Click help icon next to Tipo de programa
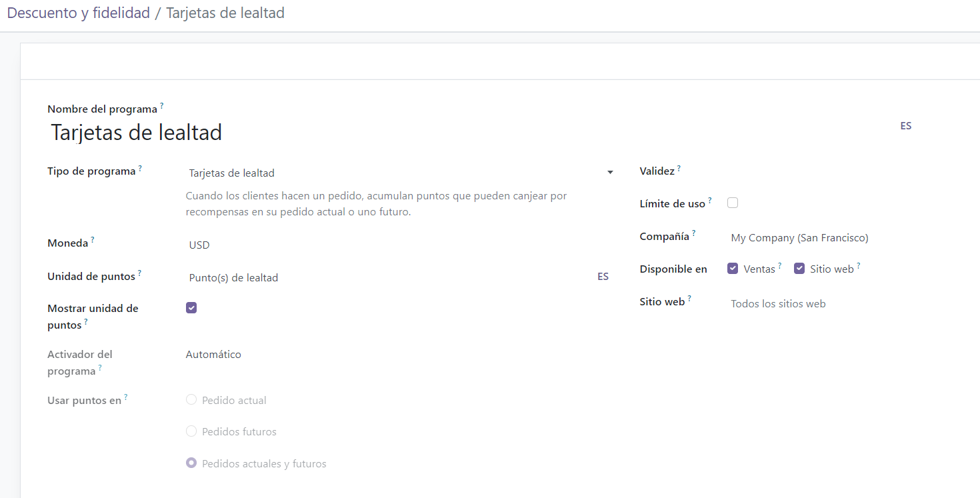Viewport: 980px width, 498px height. (140, 168)
